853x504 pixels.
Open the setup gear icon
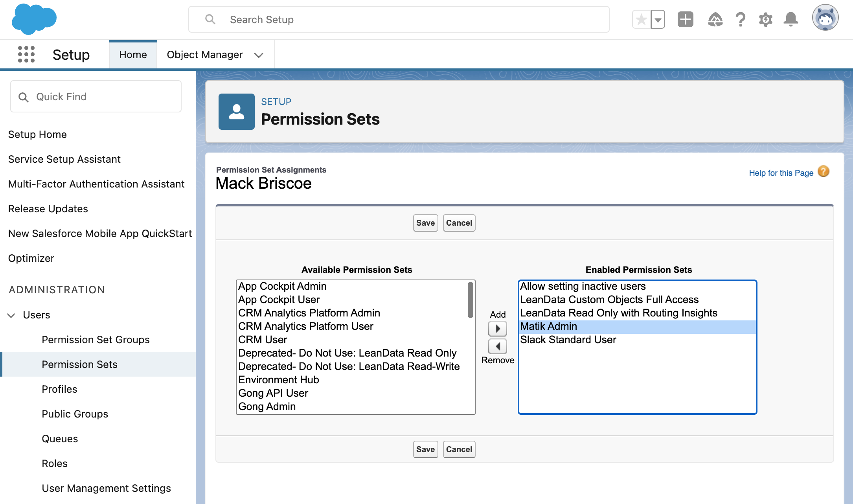tap(765, 19)
